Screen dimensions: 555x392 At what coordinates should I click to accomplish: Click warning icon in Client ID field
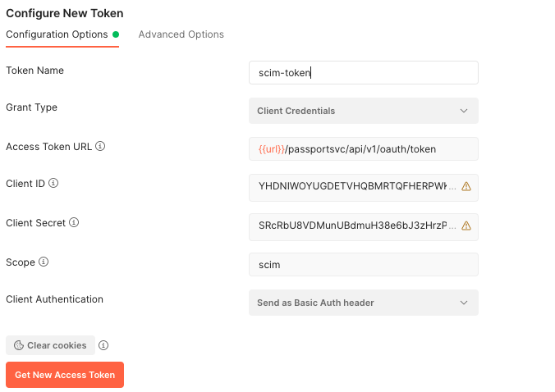(466, 187)
